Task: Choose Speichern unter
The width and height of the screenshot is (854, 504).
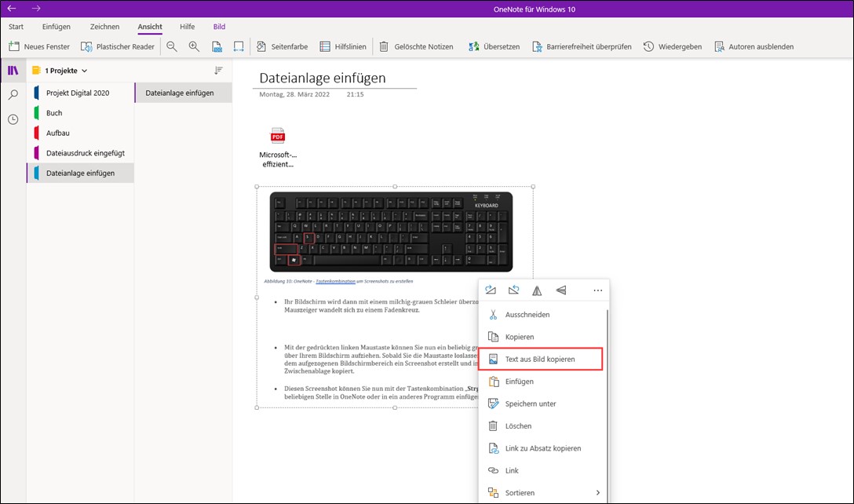Action: pos(542,404)
